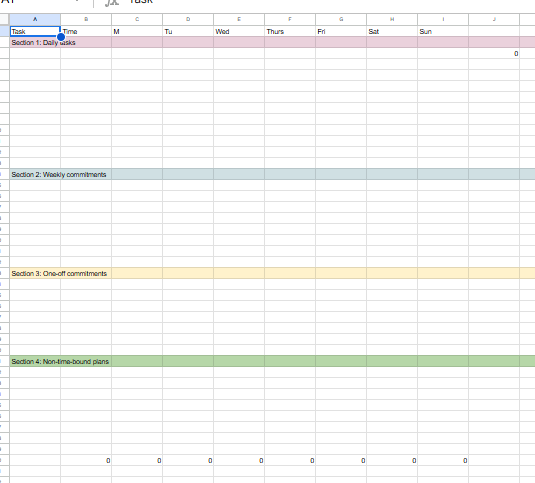Select the total 0 under Sun column

443,460
